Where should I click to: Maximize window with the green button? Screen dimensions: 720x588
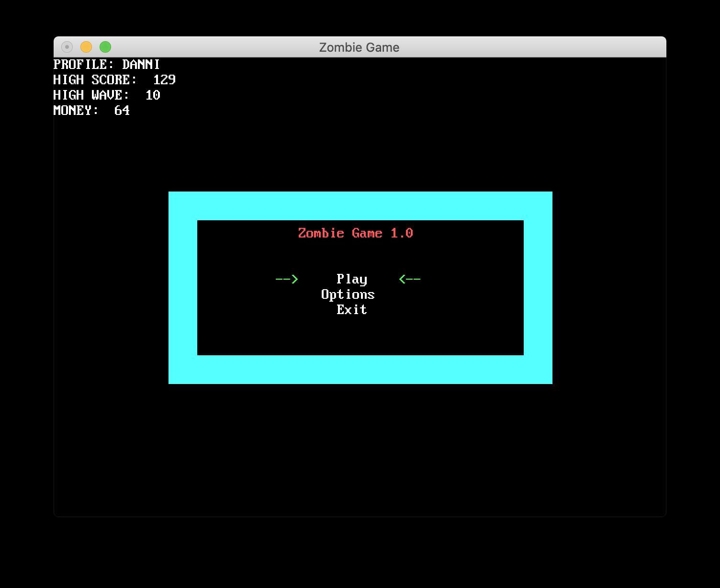coord(105,47)
